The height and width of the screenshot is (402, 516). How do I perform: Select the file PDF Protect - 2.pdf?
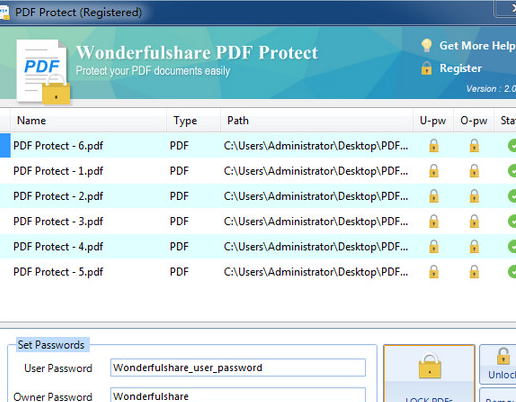coord(58,196)
